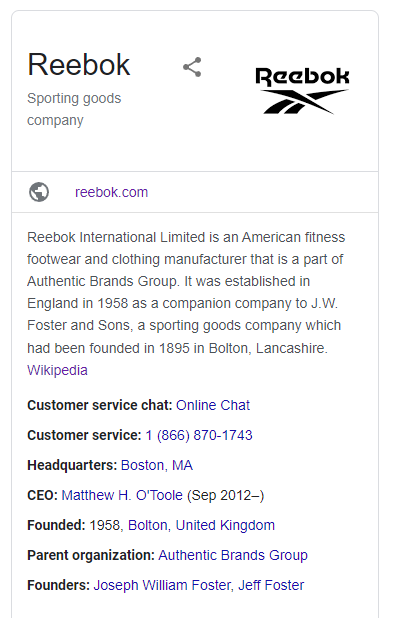Select founder Jeff Foster
404x618 pixels.
coord(271,585)
